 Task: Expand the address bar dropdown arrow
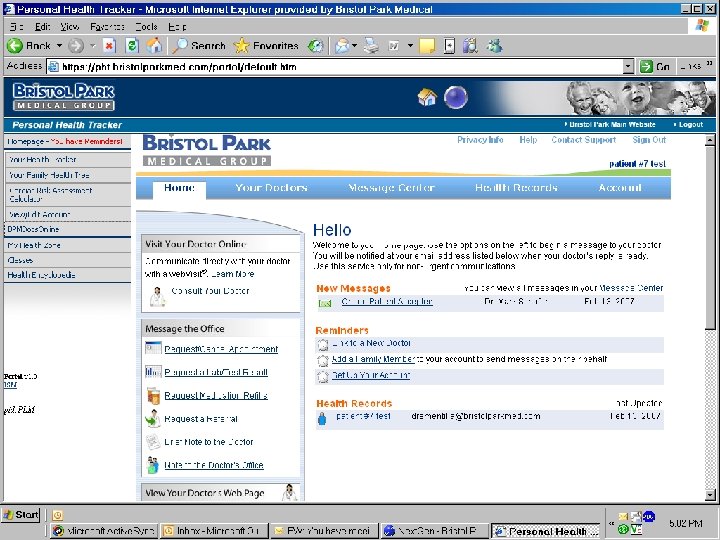pos(628,67)
